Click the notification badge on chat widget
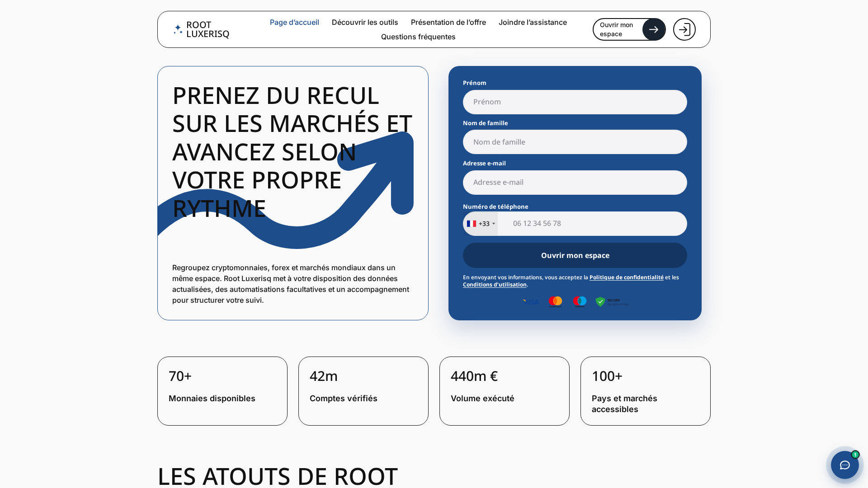 [x=855, y=455]
